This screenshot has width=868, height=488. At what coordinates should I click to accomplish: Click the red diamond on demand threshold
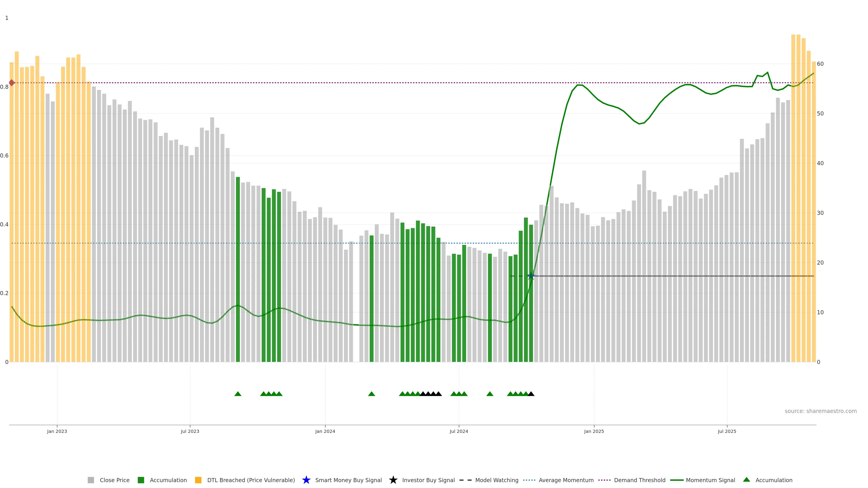click(12, 82)
